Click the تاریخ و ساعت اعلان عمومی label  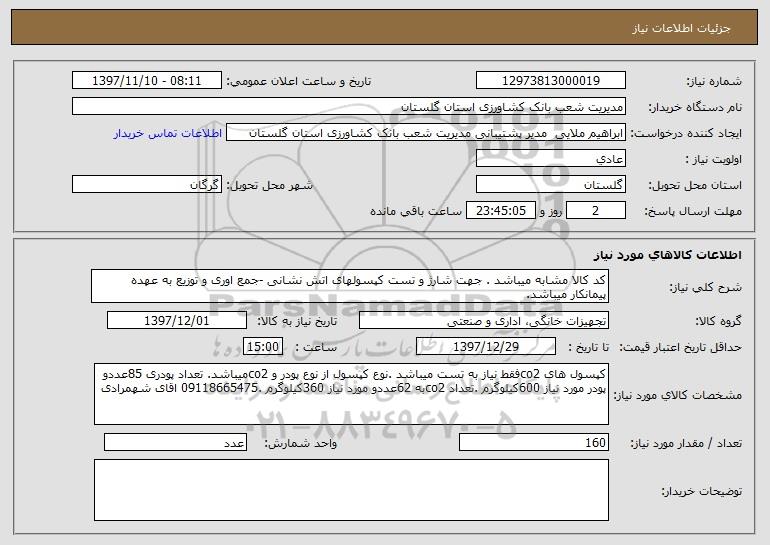[299, 82]
